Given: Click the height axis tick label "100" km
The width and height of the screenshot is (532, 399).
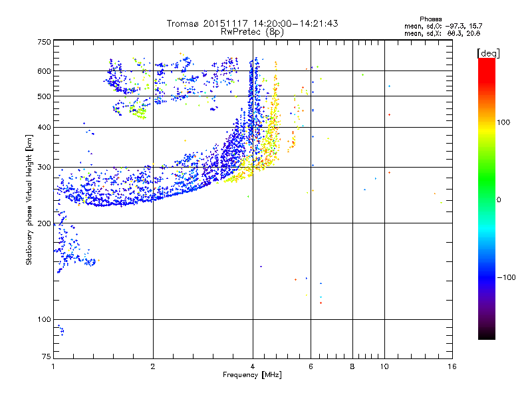Looking at the screenshot, I should pyautogui.click(x=45, y=320).
